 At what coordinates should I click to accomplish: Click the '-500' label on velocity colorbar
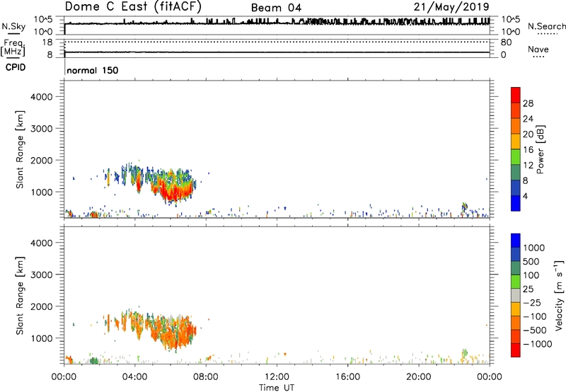[x=535, y=330]
